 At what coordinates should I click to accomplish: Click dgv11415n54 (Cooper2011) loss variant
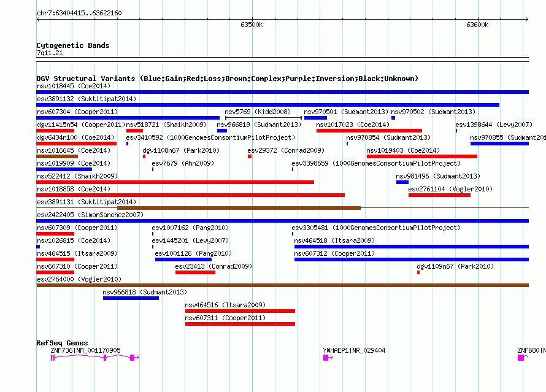[55, 131]
